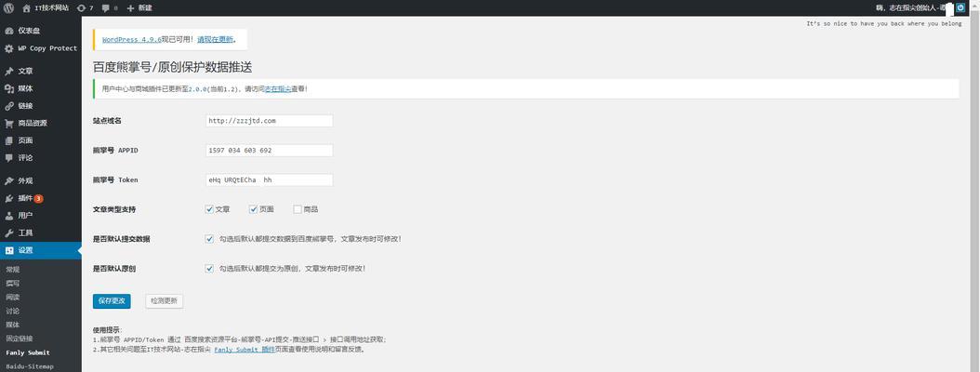Click the 检测更新 button
The width and height of the screenshot is (980, 372).
coord(165,300)
